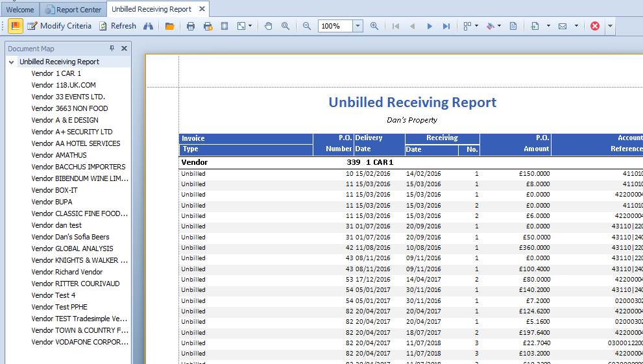Open a report with the folder icon
Screen dimensions: 643x364
tap(169, 26)
